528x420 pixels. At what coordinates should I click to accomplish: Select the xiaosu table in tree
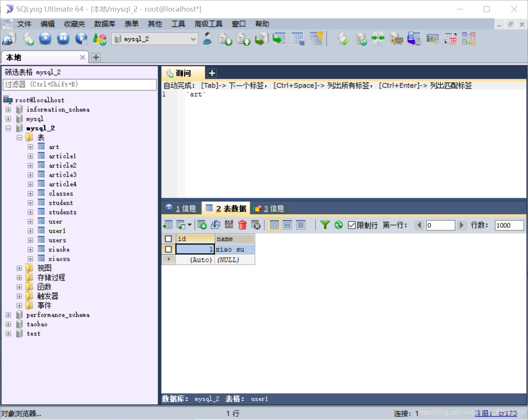pyautogui.click(x=59, y=259)
